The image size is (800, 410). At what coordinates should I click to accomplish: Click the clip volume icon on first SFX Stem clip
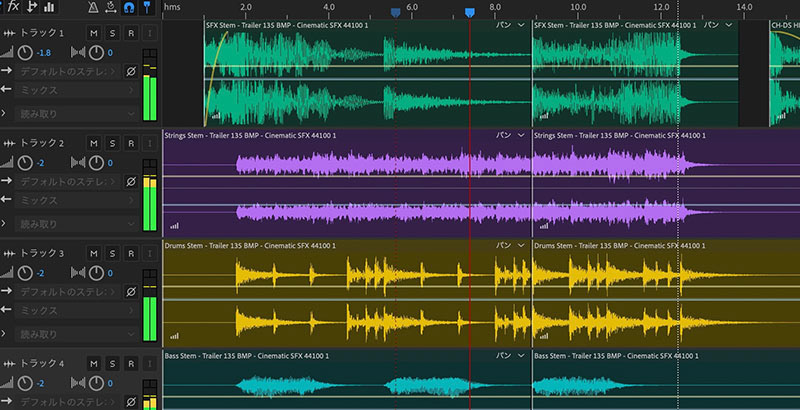[x=216, y=116]
